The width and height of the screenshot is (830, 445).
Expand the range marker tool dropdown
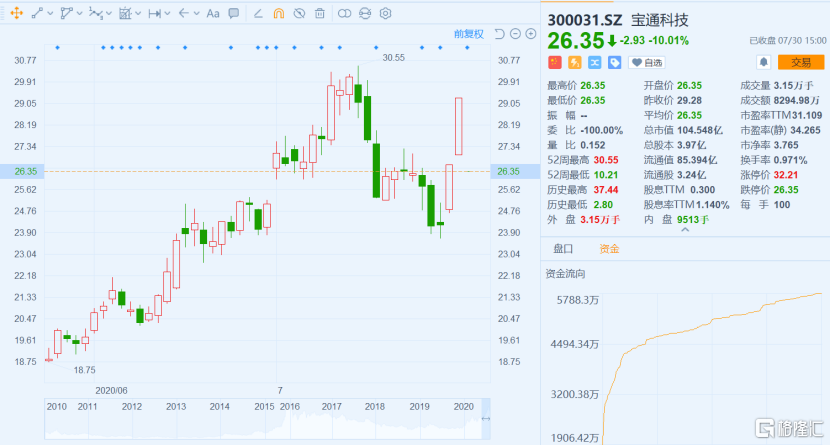(x=167, y=13)
